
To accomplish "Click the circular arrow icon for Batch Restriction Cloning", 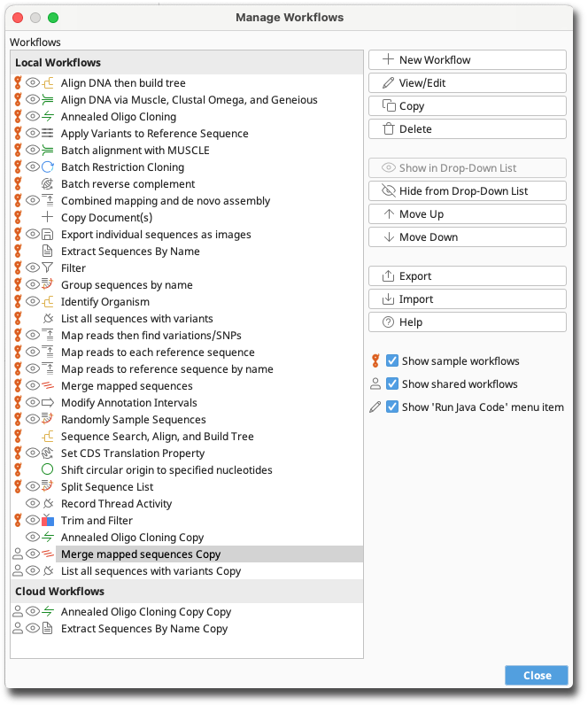I will (x=48, y=167).
